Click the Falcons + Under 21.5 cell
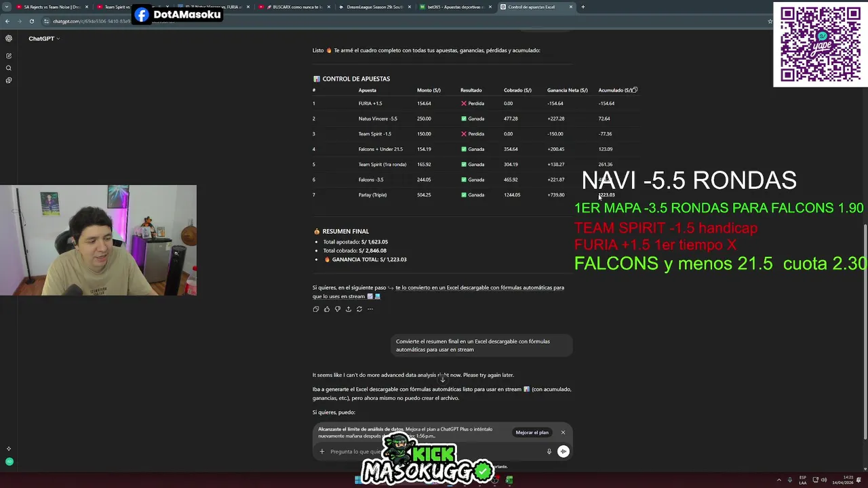868x488 pixels. [380, 149]
